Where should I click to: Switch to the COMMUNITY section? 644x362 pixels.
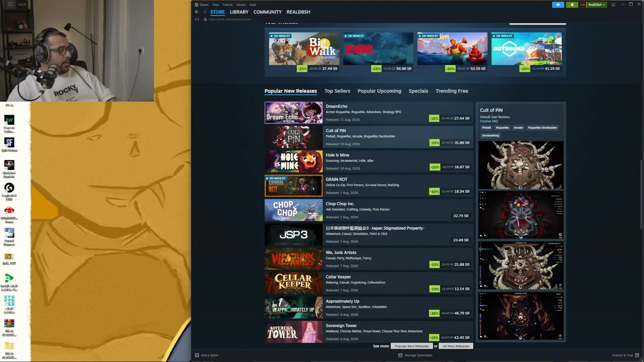pyautogui.click(x=268, y=12)
